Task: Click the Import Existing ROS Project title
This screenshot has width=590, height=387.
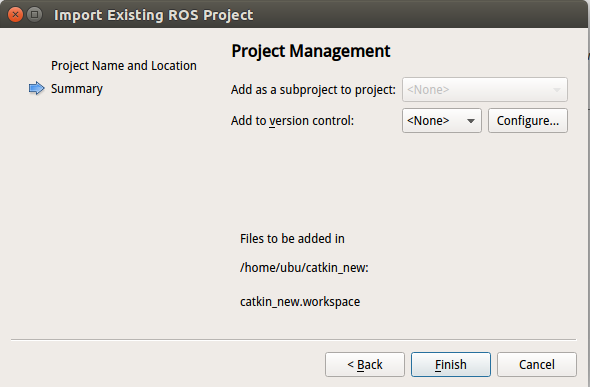Action: [154, 15]
